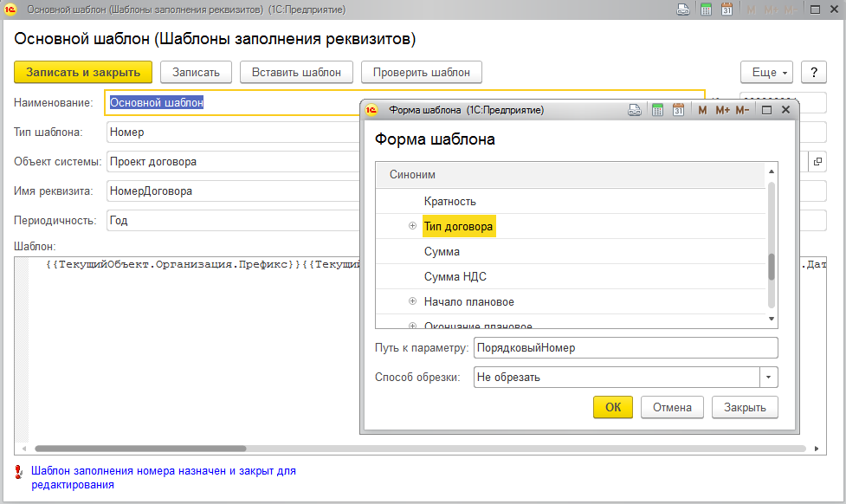The height and width of the screenshot is (504, 846).
Task: Open calculator icon in main window title bar
Action: 706,10
